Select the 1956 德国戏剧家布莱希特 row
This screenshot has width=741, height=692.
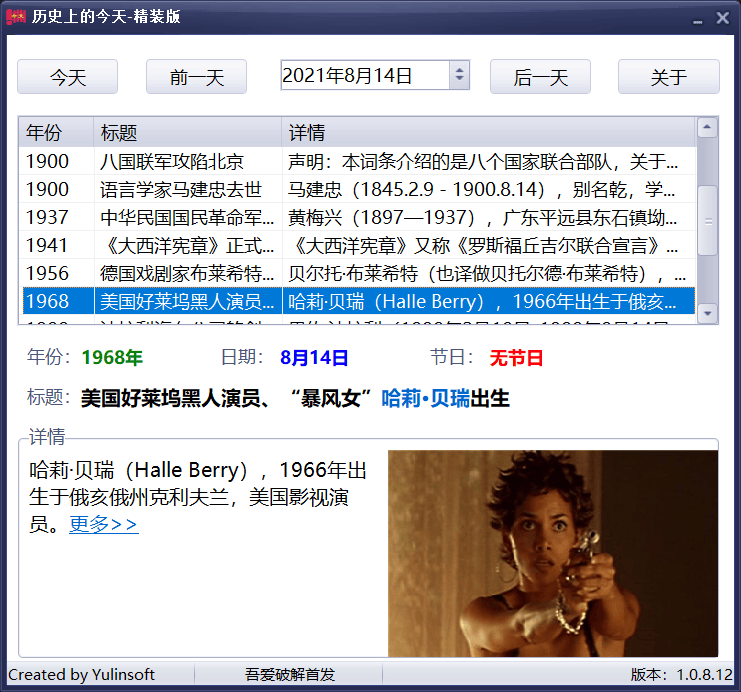pos(187,273)
